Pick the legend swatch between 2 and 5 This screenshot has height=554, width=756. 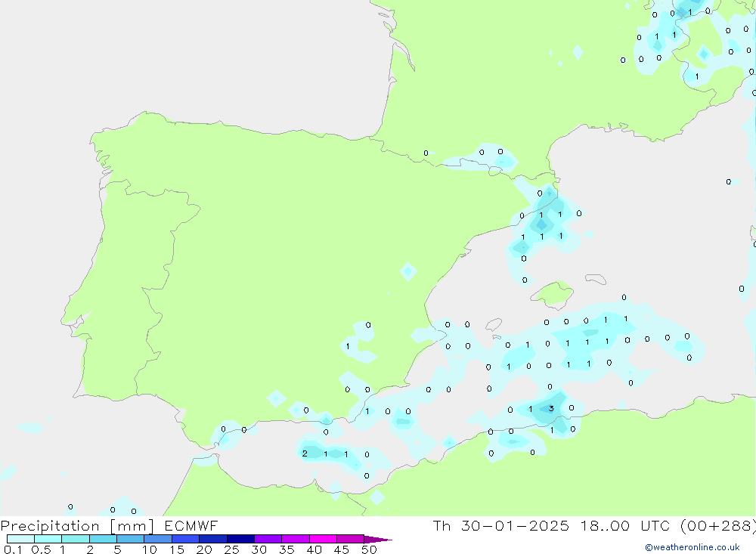[103, 539]
